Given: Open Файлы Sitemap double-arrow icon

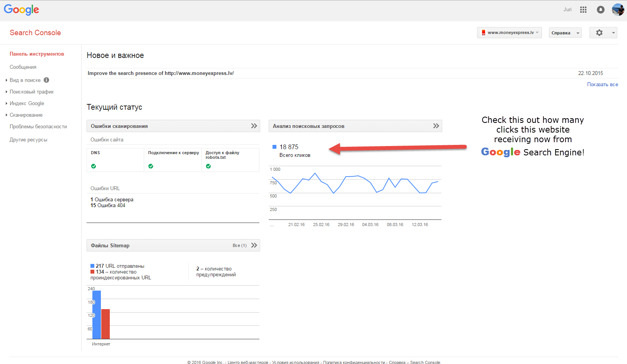Looking at the screenshot, I should tap(254, 245).
